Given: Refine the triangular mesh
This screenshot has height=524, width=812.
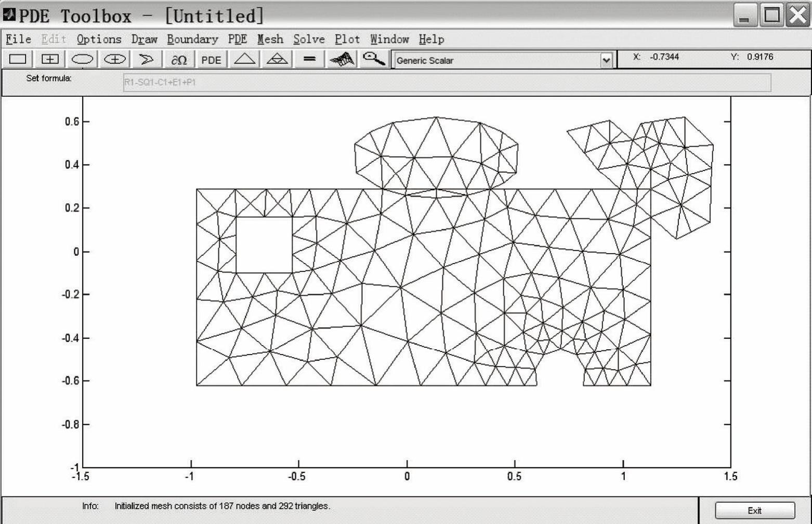Looking at the screenshot, I should (277, 59).
